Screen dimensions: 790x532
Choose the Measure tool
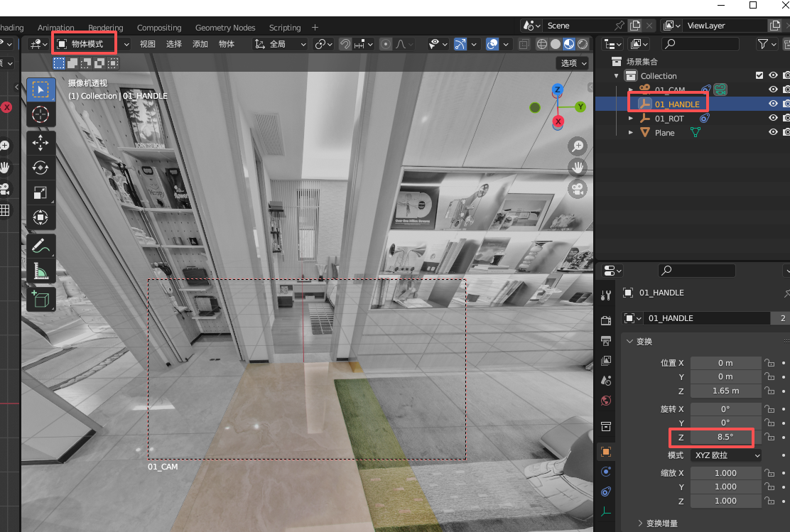(40, 271)
